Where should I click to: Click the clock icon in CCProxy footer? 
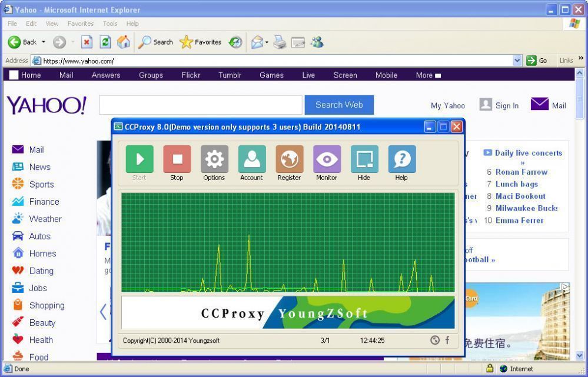(434, 341)
